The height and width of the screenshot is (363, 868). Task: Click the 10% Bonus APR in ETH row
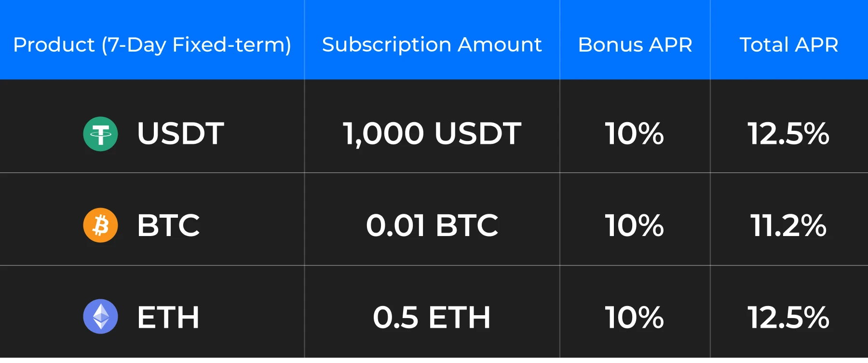coord(634,317)
